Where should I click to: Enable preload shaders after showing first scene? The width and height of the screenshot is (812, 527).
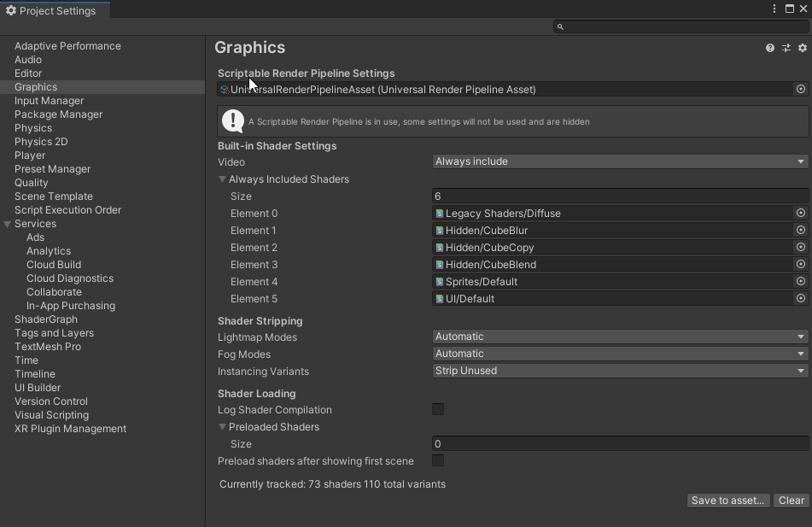coord(438,460)
